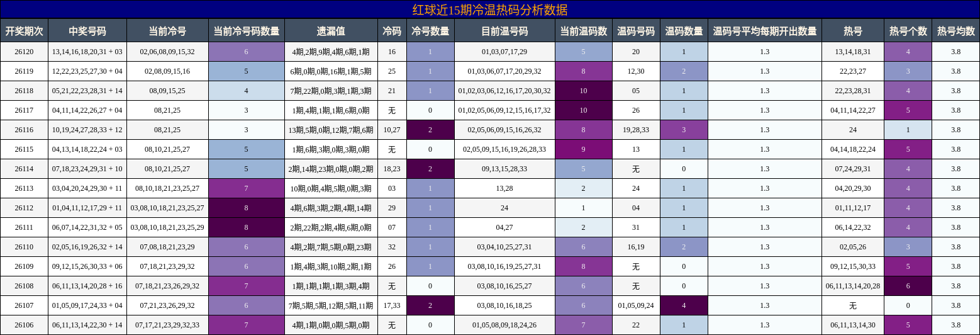The height and width of the screenshot is (335, 980).
Task: Select issue number 26115
Action: 24,149
